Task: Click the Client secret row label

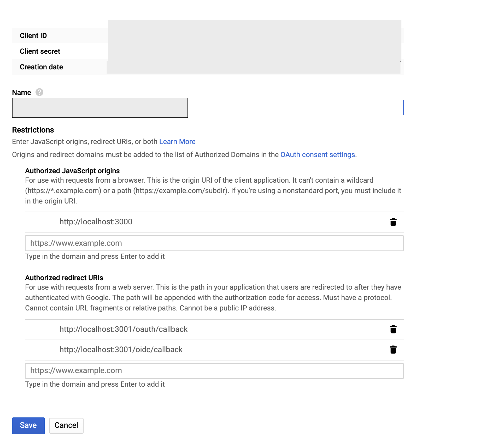Action: (40, 51)
